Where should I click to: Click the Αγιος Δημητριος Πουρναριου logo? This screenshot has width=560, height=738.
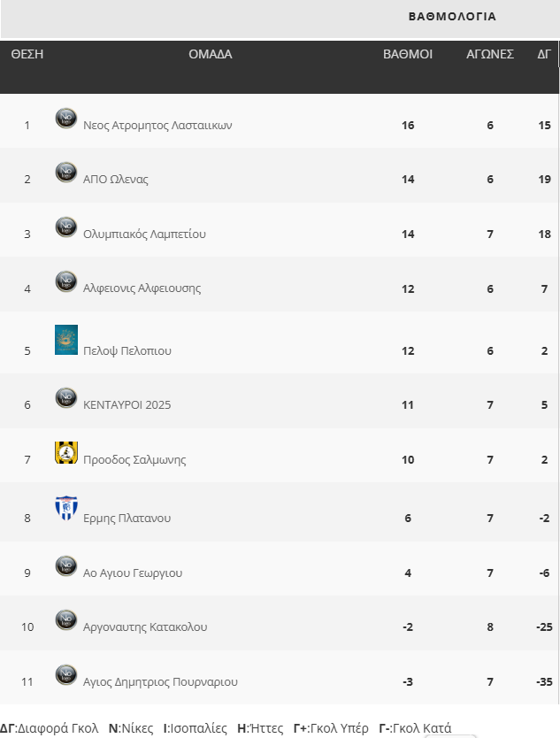tap(66, 675)
